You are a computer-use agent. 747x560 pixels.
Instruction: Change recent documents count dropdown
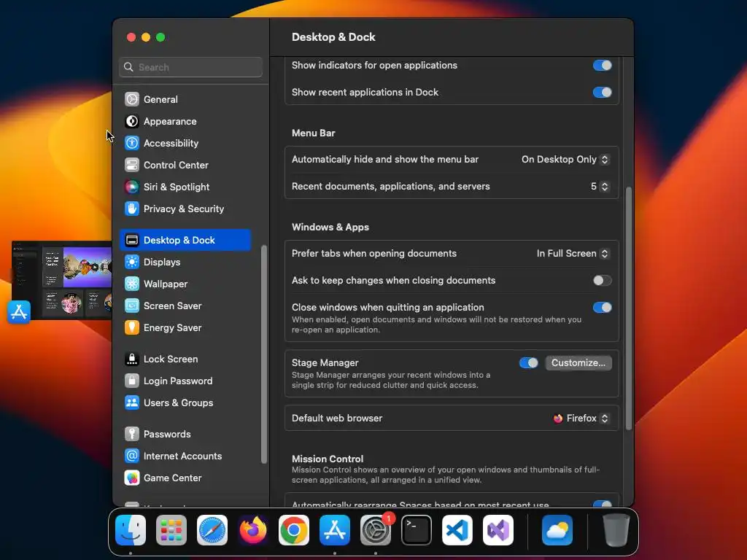click(x=600, y=186)
